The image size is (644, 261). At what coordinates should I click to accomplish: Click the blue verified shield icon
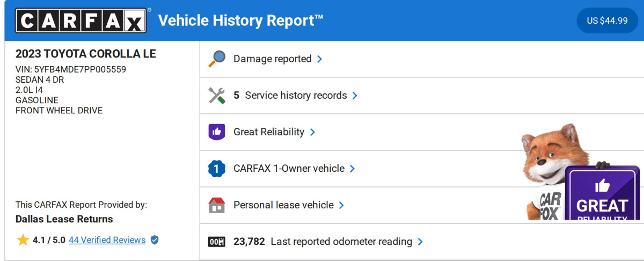tap(155, 240)
